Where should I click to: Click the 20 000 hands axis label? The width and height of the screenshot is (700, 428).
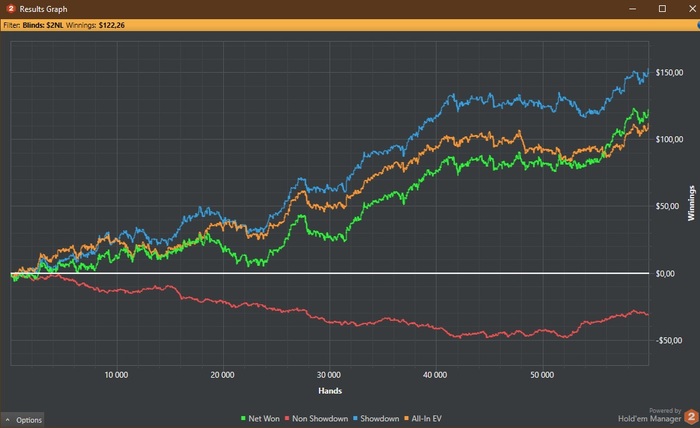[222, 375]
